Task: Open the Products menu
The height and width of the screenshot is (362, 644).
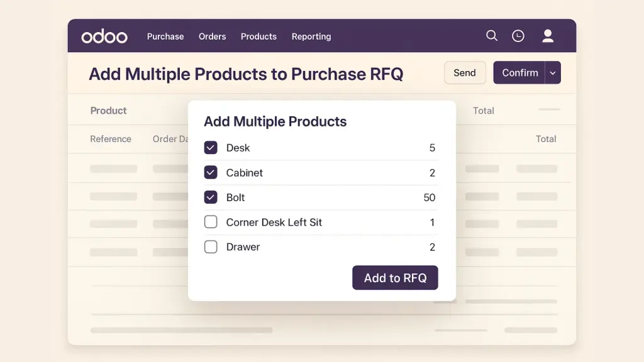Action: 258,36
